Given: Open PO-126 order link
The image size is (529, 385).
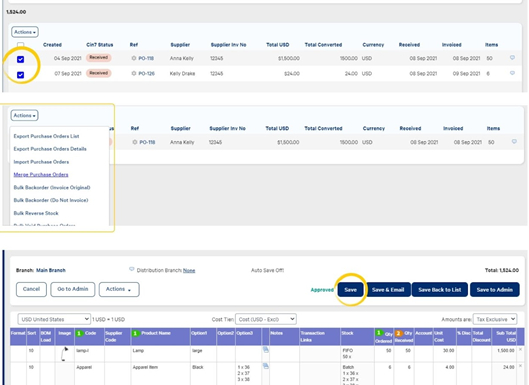Looking at the screenshot, I should pyautogui.click(x=146, y=74).
